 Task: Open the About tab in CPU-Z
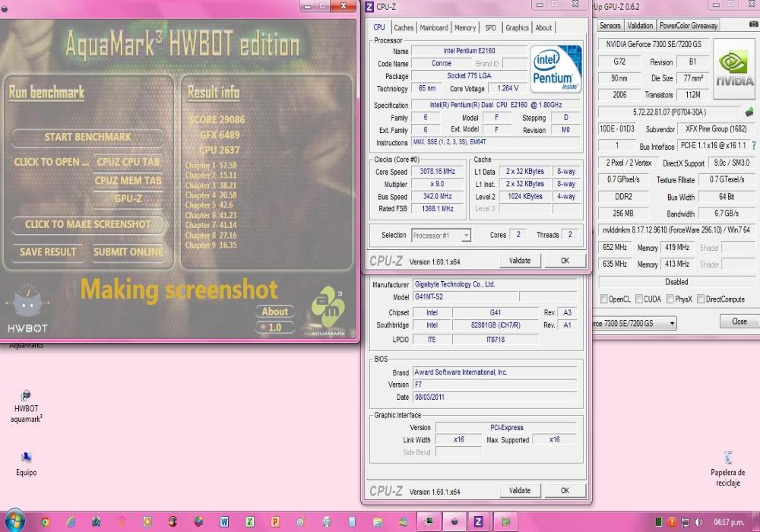[x=543, y=27]
